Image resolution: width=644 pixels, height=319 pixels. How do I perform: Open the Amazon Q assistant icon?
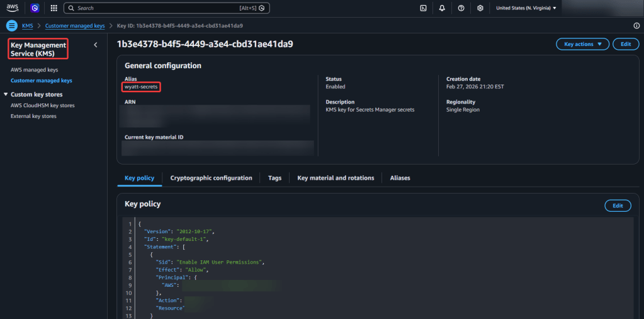(x=35, y=8)
